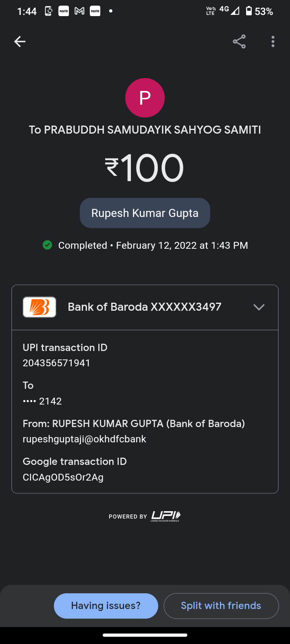Tap the Google transaction ID value
The width and height of the screenshot is (290, 644).
tap(63, 477)
